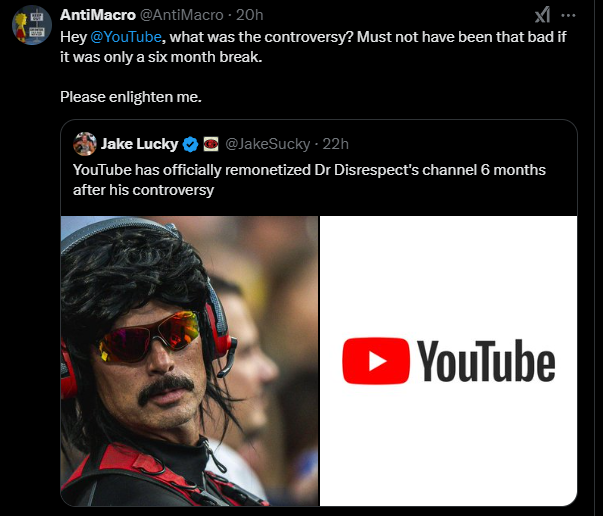Click Jake Lucky's small profile avatar
Image resolution: width=603 pixels, height=516 pixels.
click(x=85, y=144)
